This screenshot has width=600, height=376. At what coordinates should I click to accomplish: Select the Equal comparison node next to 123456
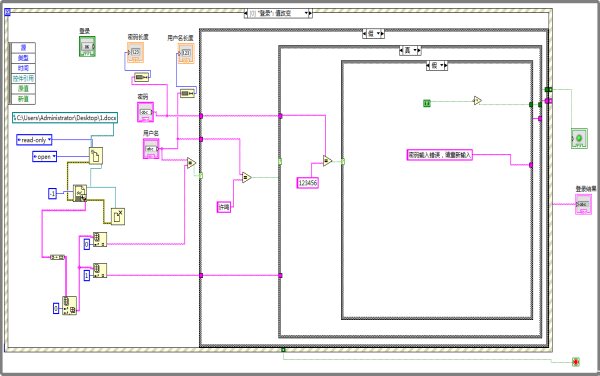point(327,161)
